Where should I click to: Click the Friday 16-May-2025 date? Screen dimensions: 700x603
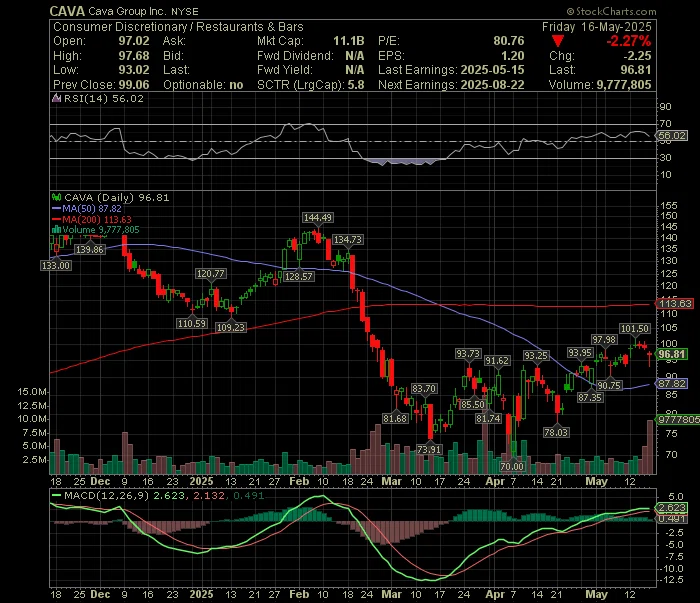[596, 27]
